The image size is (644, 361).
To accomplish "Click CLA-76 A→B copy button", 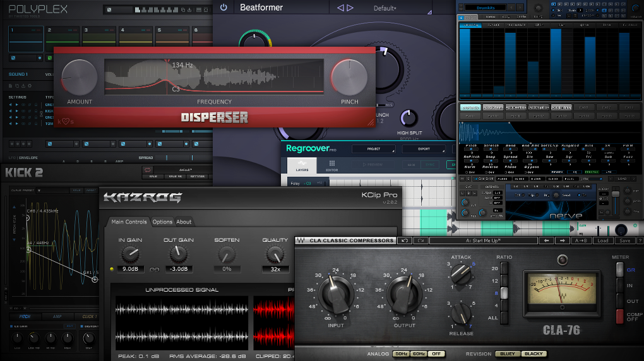I will pos(581,240).
